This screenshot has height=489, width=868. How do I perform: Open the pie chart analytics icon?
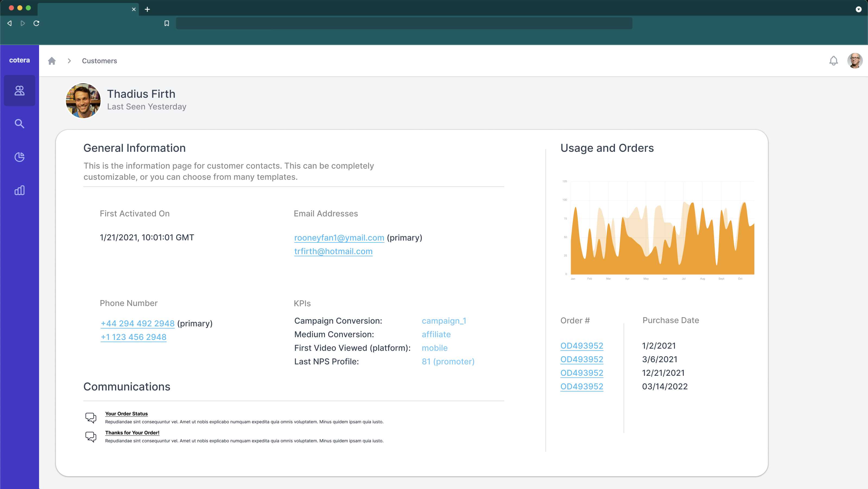click(x=19, y=157)
